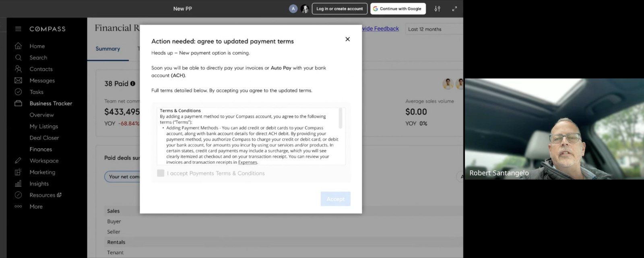This screenshot has width=644, height=258.
Task: Select Business Tracker in the sidebar
Action: tap(51, 103)
